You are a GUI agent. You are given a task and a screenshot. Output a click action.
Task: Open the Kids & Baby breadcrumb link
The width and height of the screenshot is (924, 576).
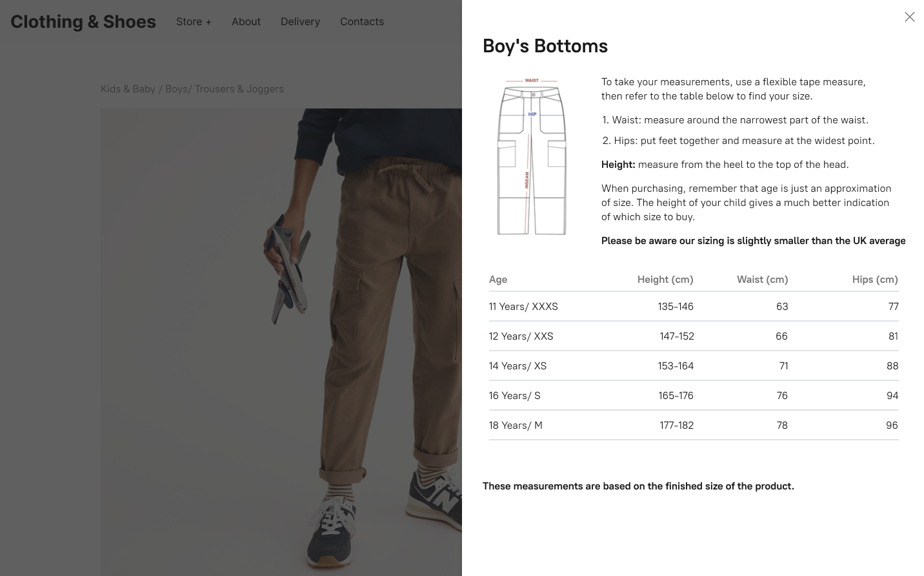point(128,88)
